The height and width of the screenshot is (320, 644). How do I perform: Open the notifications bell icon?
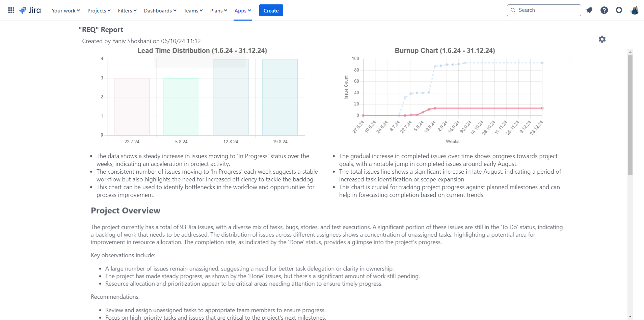[x=589, y=10]
